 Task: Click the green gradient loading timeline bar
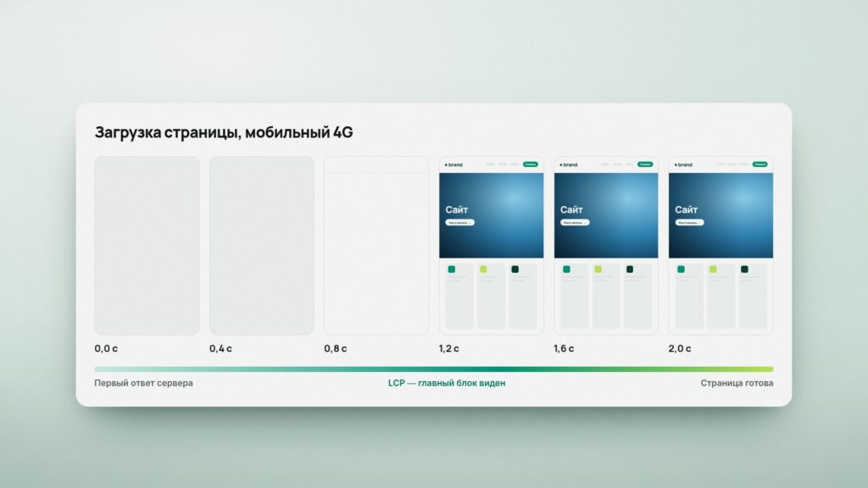tap(433, 369)
